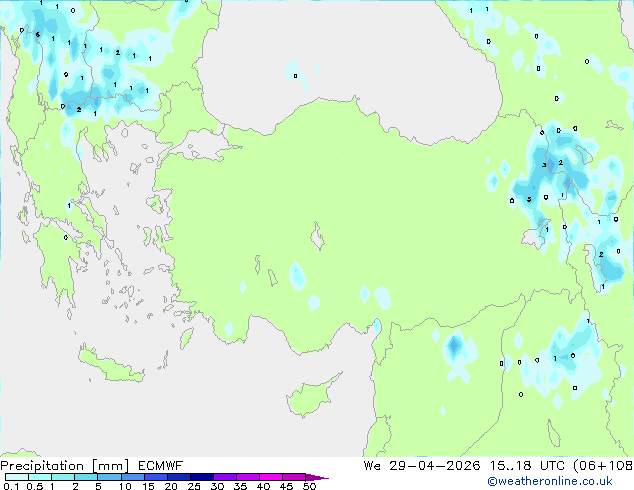
Task: Select the 2 to 5 mm legend color
Action: (86, 477)
